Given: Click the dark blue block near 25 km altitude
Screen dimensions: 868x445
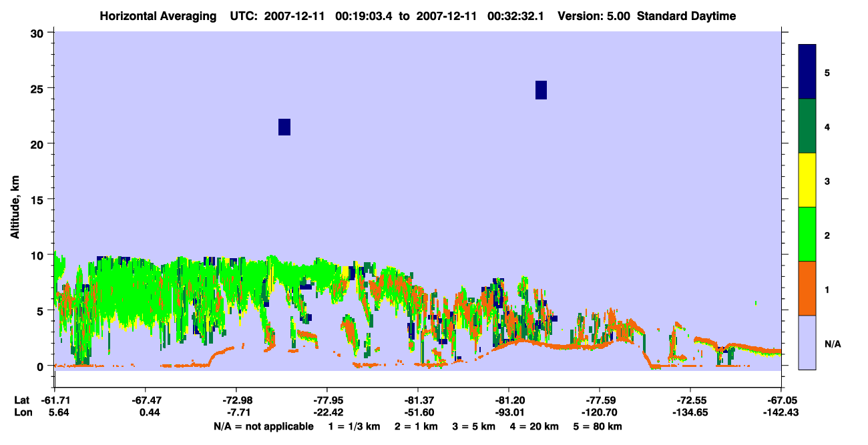Looking at the screenshot, I should [x=541, y=90].
